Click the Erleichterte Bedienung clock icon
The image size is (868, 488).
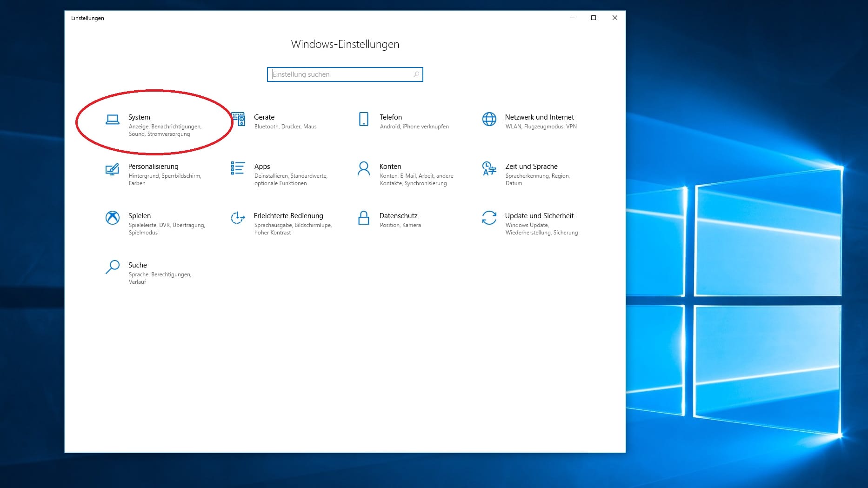(238, 218)
